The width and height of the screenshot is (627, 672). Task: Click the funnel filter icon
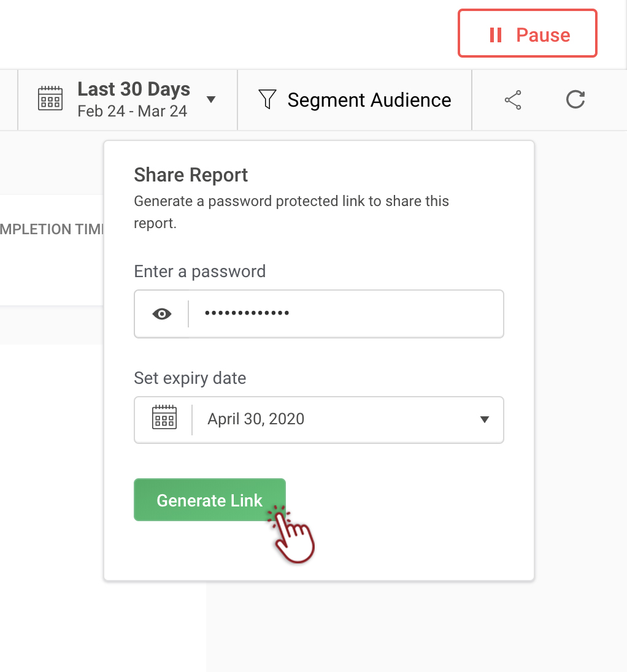(267, 99)
